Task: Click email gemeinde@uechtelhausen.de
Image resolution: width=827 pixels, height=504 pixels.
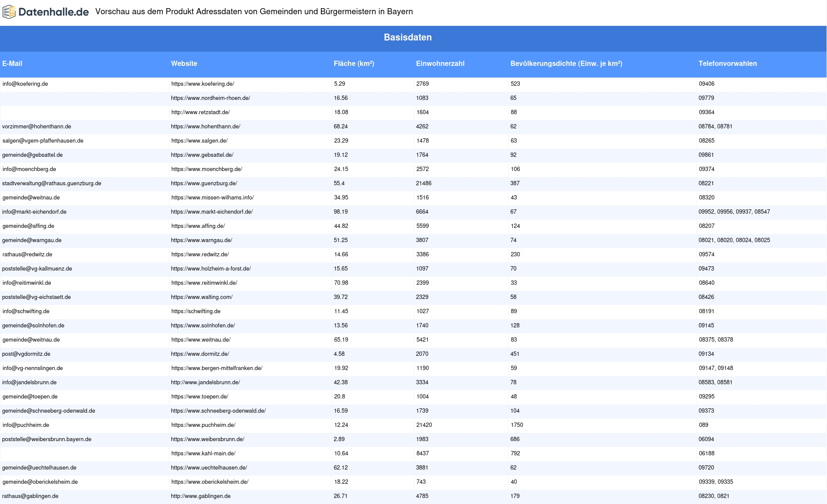Action: pyautogui.click(x=39, y=468)
